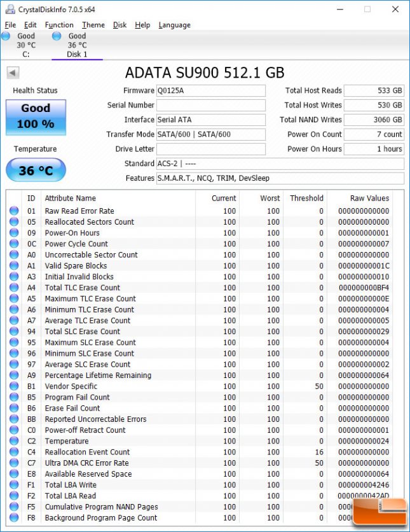Click the status orb for Available Reserved Space
The height and width of the screenshot is (532, 410).
click(14, 473)
